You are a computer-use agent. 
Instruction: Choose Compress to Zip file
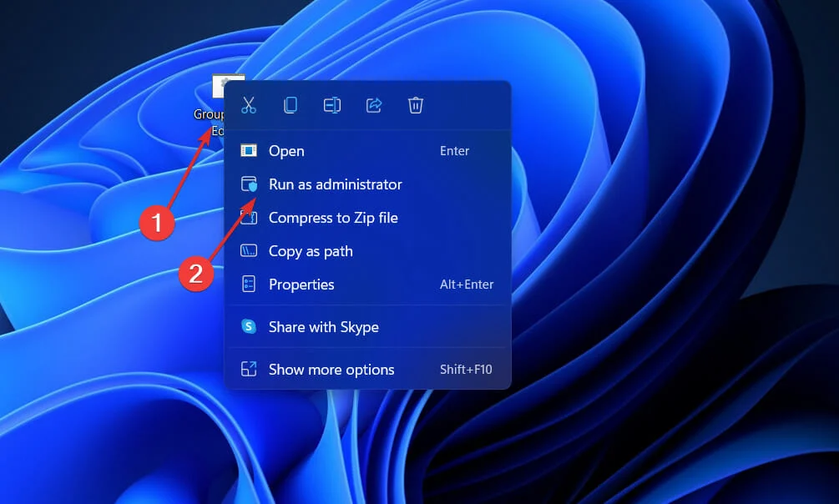point(367,218)
